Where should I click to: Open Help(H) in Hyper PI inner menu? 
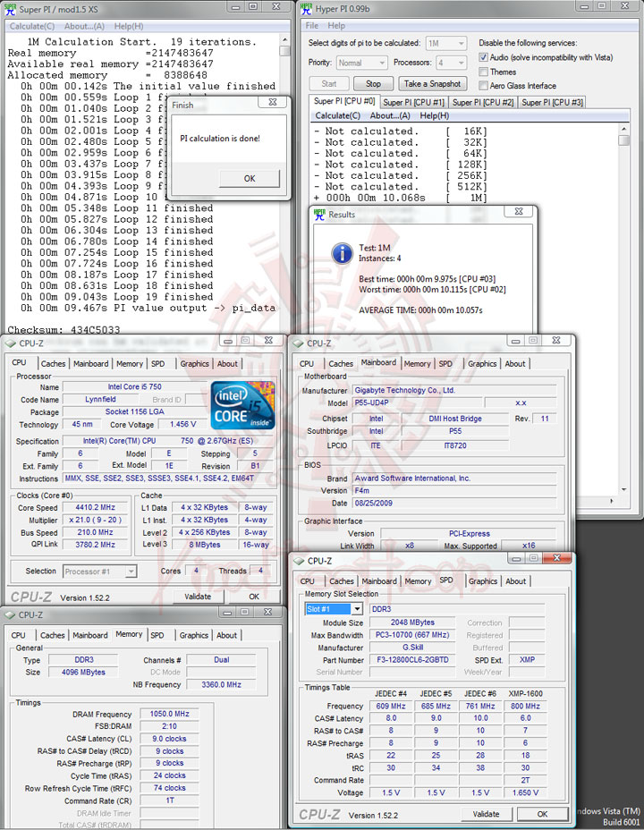tap(435, 115)
